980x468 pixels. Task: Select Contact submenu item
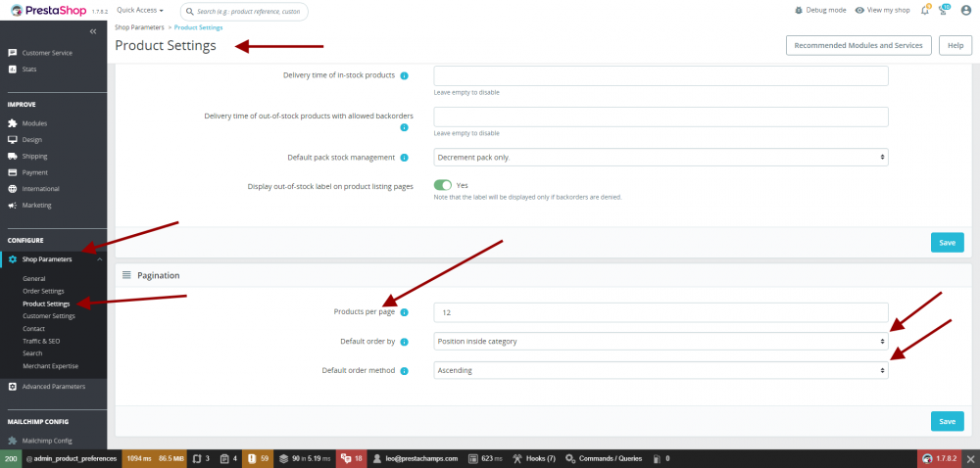tap(33, 328)
